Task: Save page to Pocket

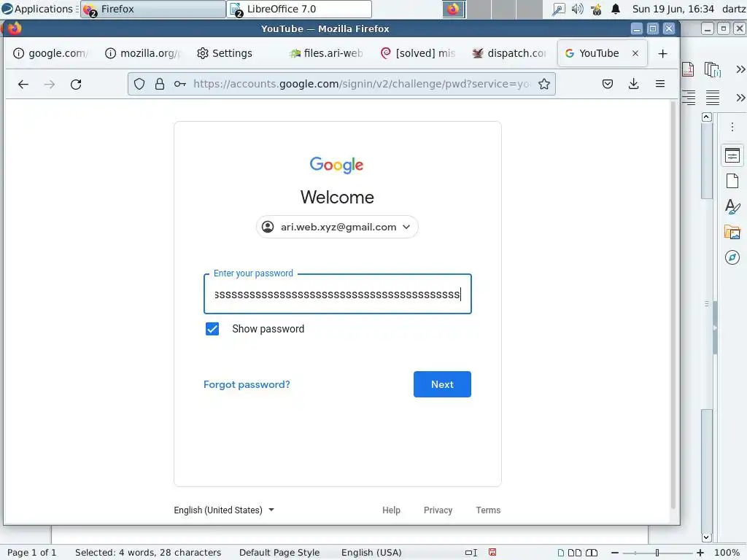Action: click(608, 84)
